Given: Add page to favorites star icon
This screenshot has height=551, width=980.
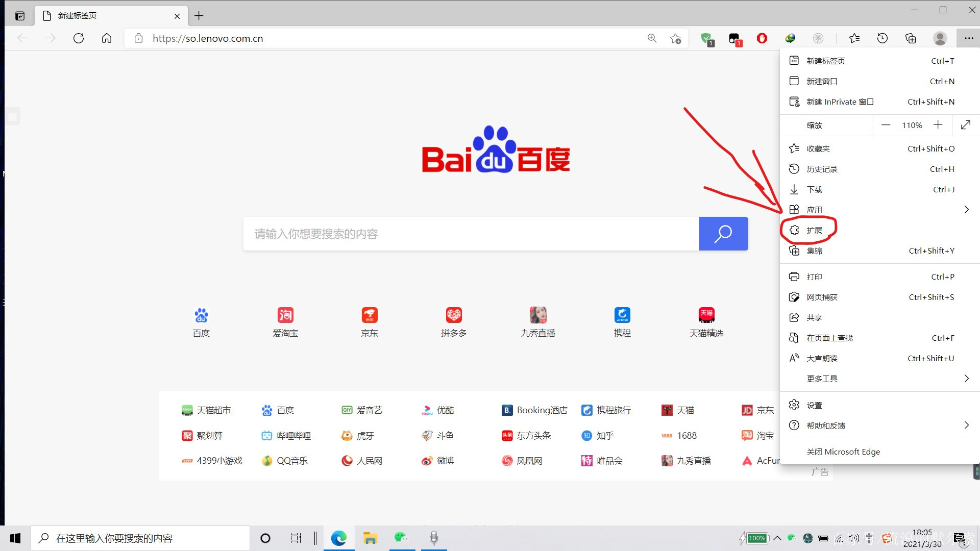Looking at the screenshot, I should 676,38.
